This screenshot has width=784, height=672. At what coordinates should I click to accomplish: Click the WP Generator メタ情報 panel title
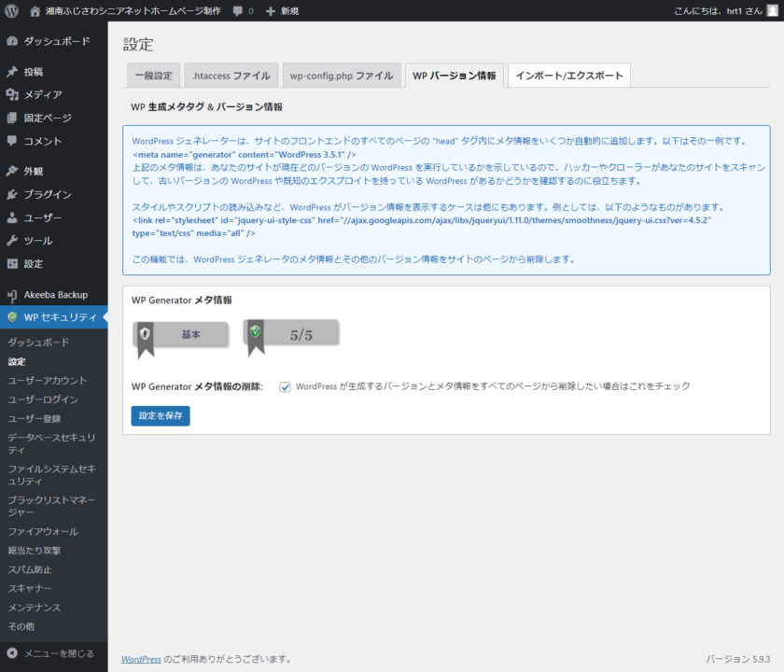click(x=181, y=300)
